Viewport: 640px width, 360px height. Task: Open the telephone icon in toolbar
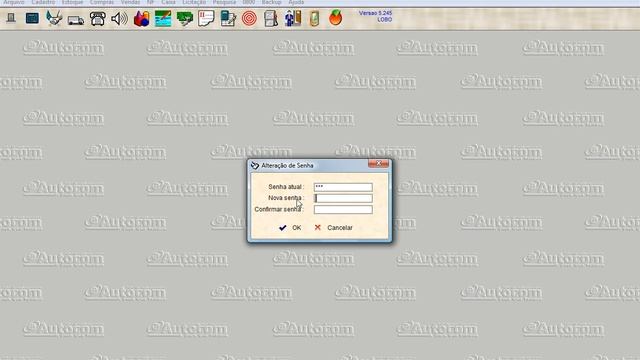(98, 18)
